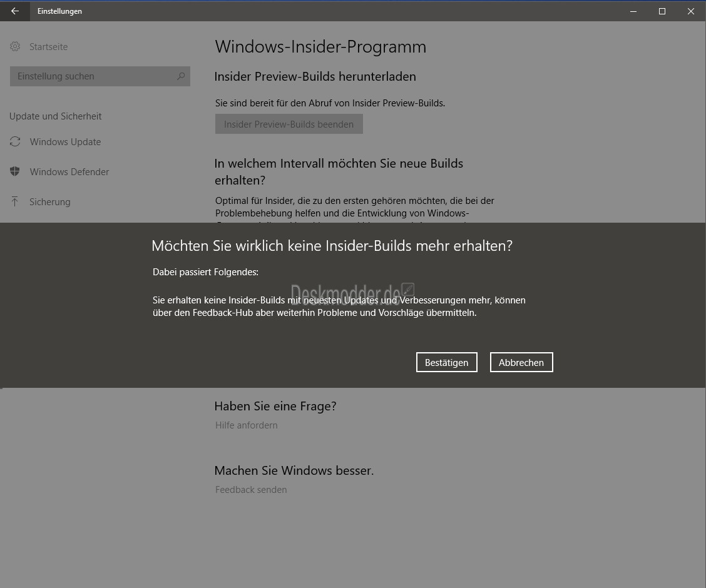Confirm with the Bestätigen button
Screen dimensions: 706x588
pyautogui.click(x=447, y=362)
